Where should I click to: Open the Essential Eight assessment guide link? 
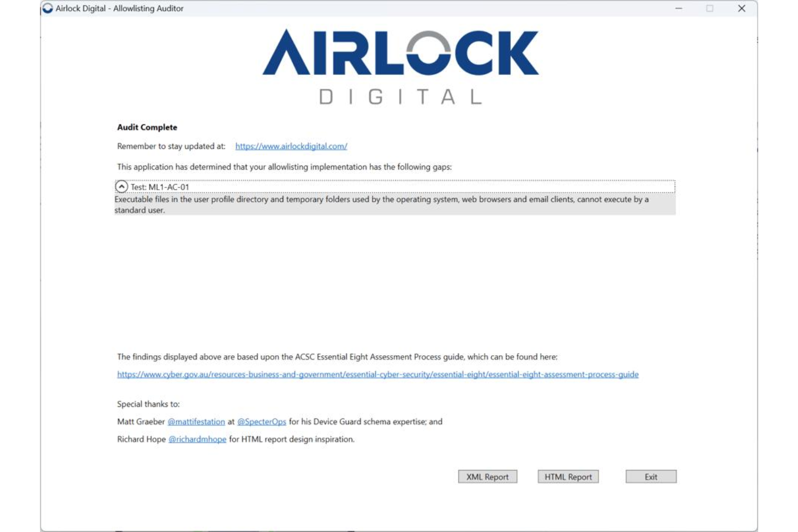coord(377,374)
